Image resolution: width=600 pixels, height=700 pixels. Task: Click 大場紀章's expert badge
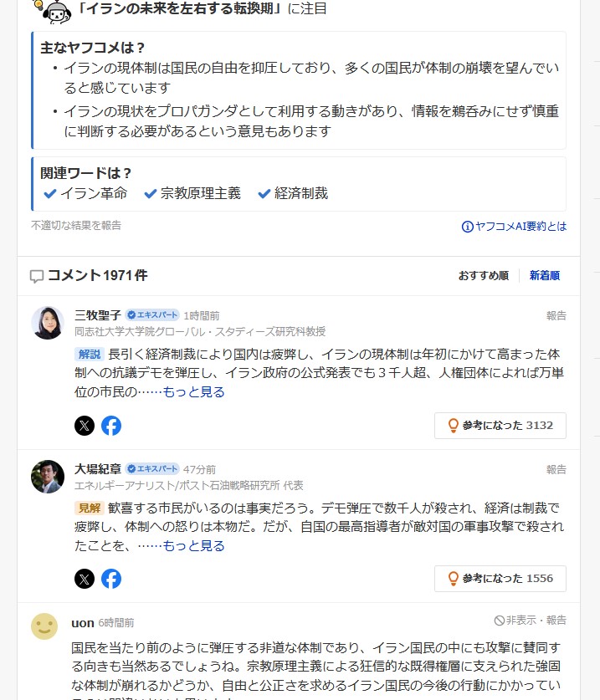152,469
